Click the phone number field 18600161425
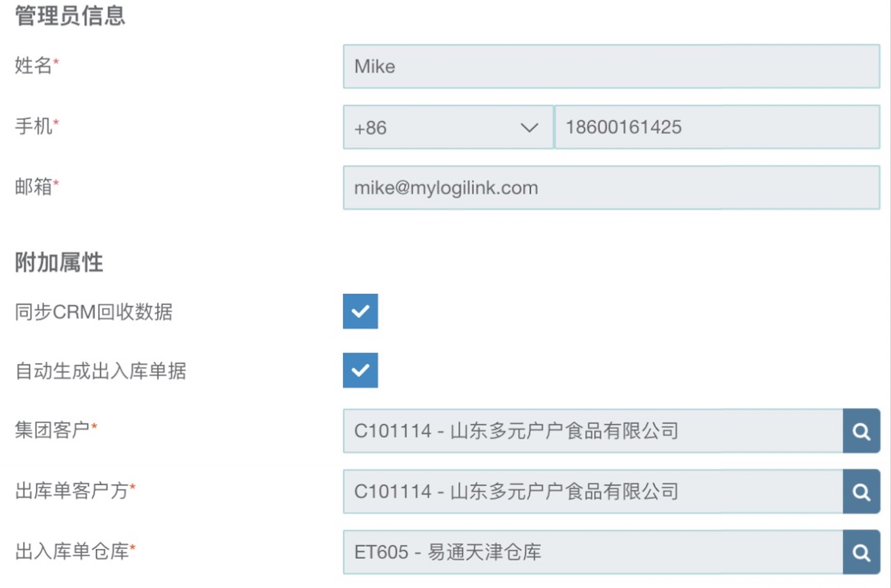The height and width of the screenshot is (588, 891). point(718,127)
